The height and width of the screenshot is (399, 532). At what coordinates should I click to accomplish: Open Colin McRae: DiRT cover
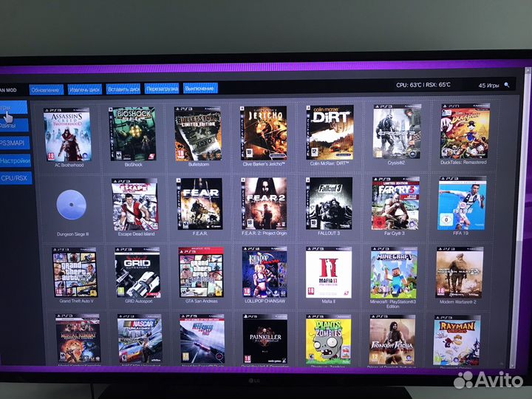point(330,132)
